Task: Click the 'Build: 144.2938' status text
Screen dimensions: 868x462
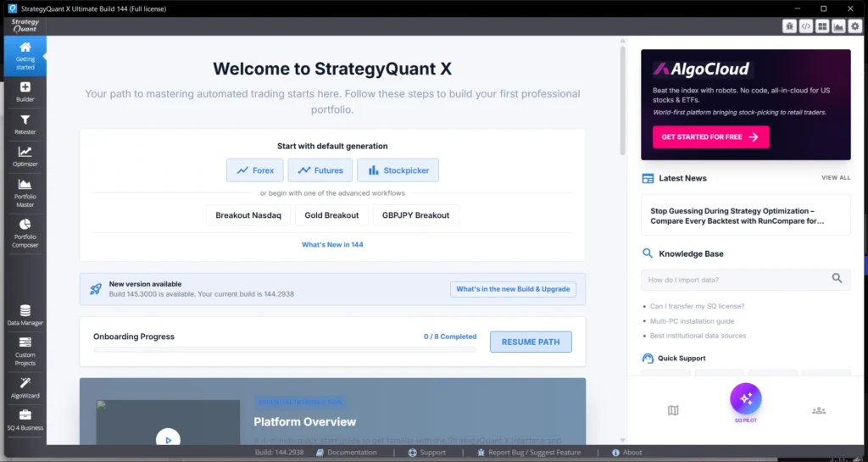Action: [279, 453]
